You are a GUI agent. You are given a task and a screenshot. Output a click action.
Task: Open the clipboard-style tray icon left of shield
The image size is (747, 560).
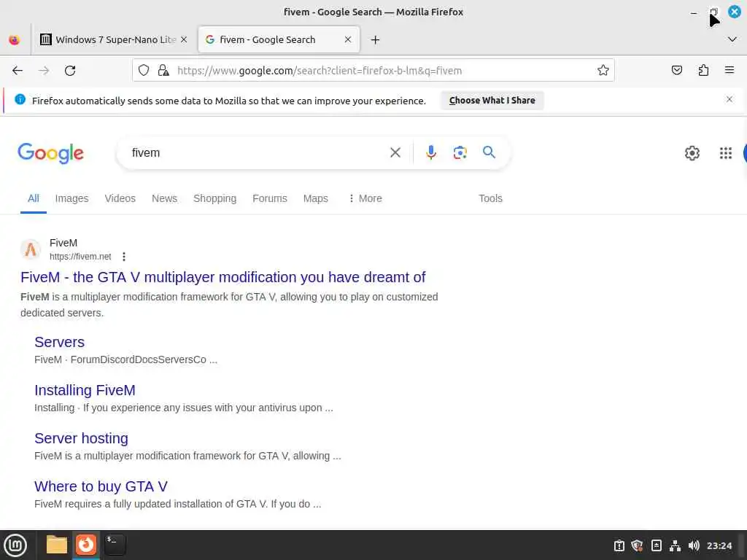coord(619,545)
